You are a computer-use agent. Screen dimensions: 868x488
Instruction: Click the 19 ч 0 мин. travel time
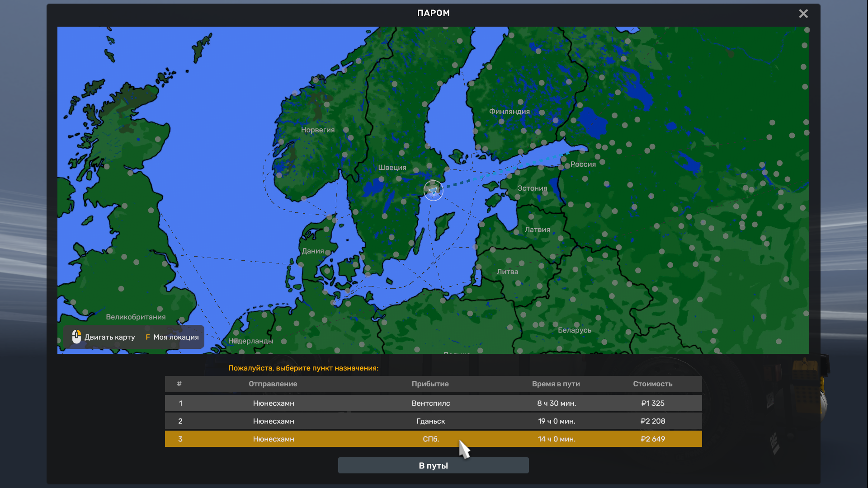click(556, 421)
